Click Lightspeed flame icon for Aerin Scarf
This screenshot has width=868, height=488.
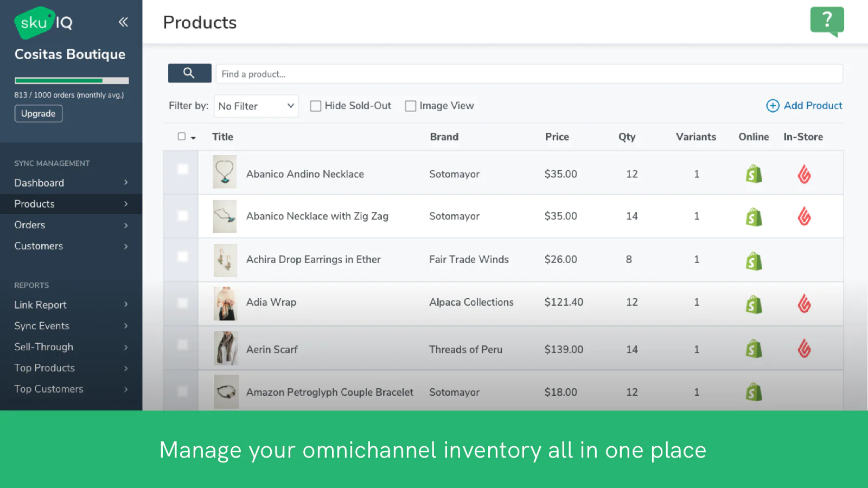(804, 349)
